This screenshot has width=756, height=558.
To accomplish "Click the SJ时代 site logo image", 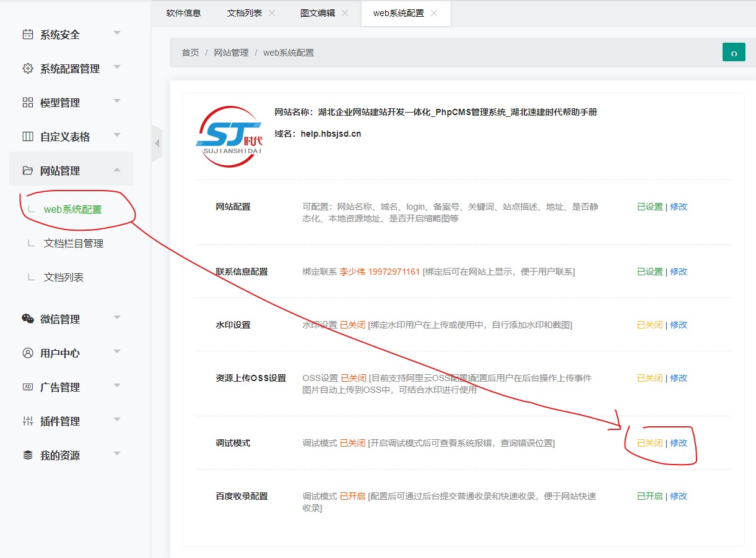I will [x=229, y=137].
